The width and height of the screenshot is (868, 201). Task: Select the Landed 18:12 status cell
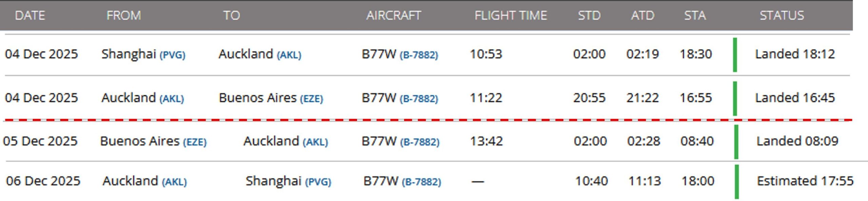click(795, 54)
